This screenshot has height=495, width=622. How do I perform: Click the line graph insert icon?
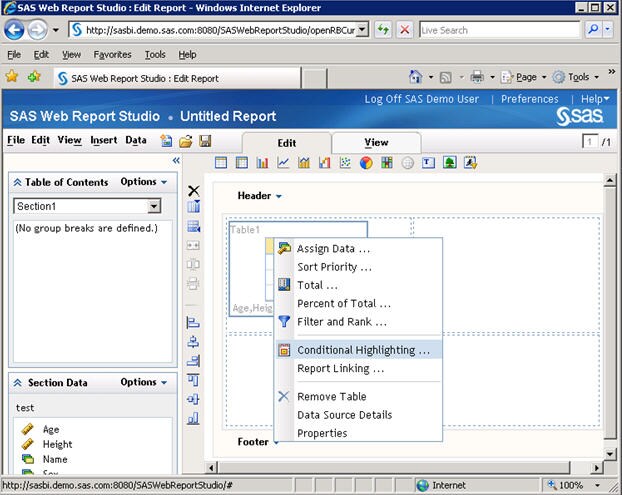[284, 163]
